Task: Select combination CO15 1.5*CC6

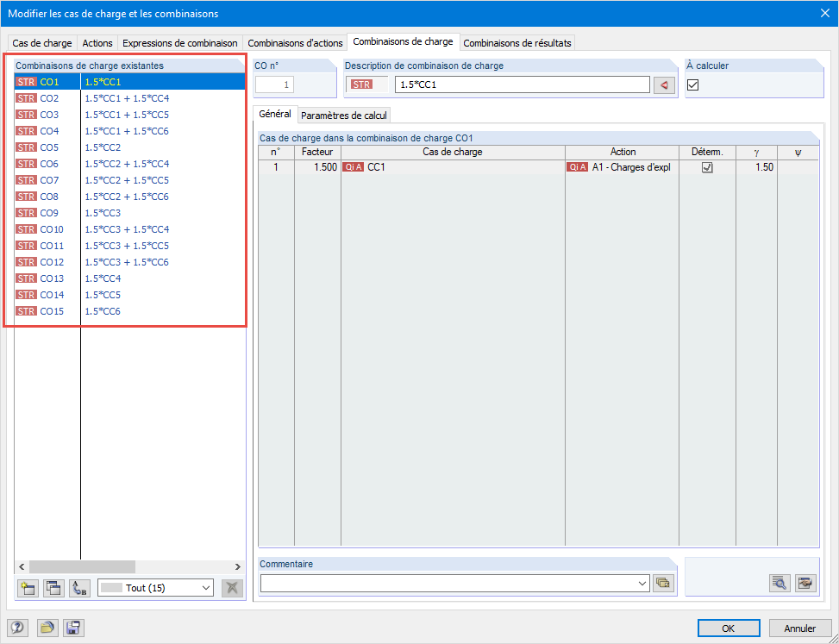Action: tap(130, 311)
